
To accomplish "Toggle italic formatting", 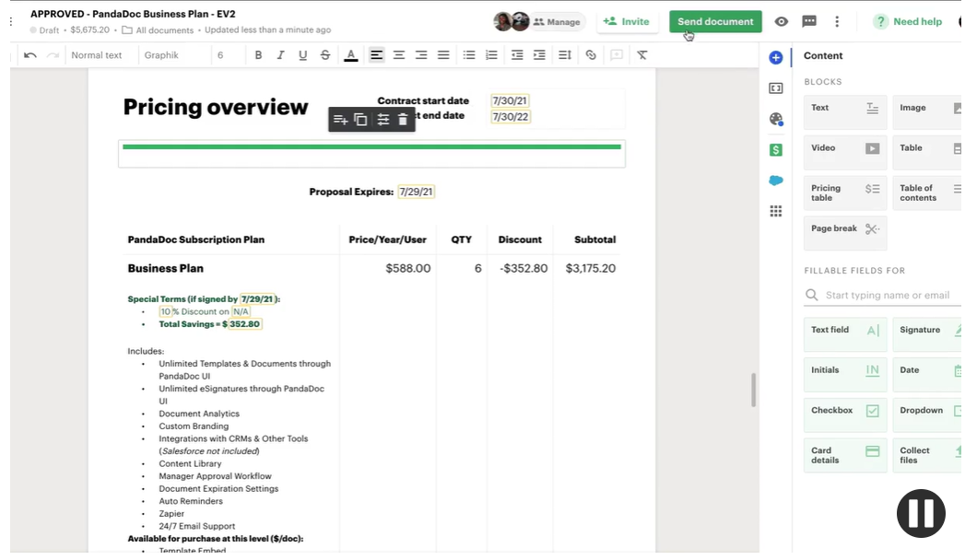I will coord(280,55).
